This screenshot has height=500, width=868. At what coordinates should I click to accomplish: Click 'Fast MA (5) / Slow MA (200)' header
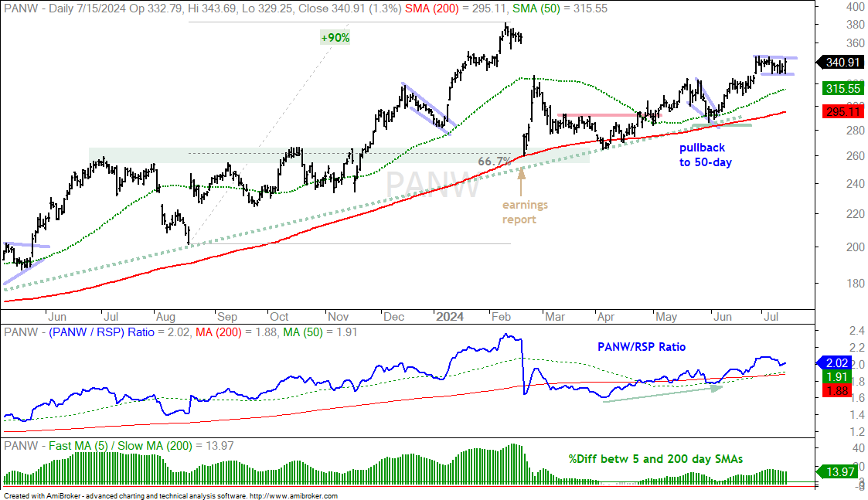[120, 446]
